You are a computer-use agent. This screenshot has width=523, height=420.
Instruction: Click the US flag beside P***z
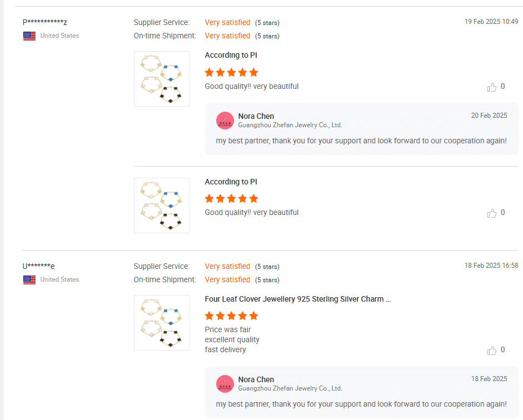29,36
